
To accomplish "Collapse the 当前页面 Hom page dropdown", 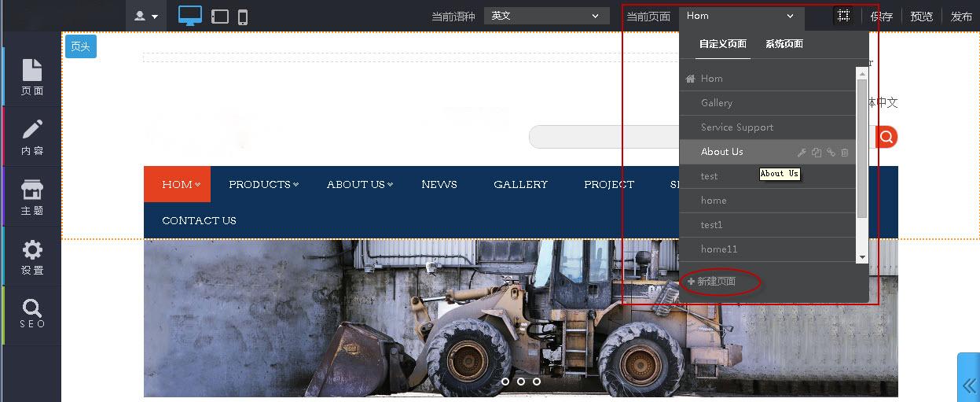I will pyautogui.click(x=741, y=16).
